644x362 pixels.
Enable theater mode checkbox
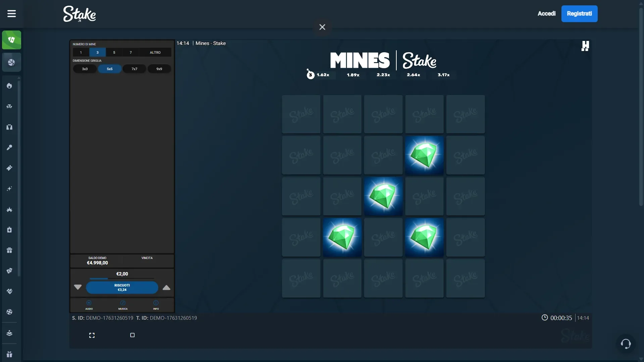132,335
